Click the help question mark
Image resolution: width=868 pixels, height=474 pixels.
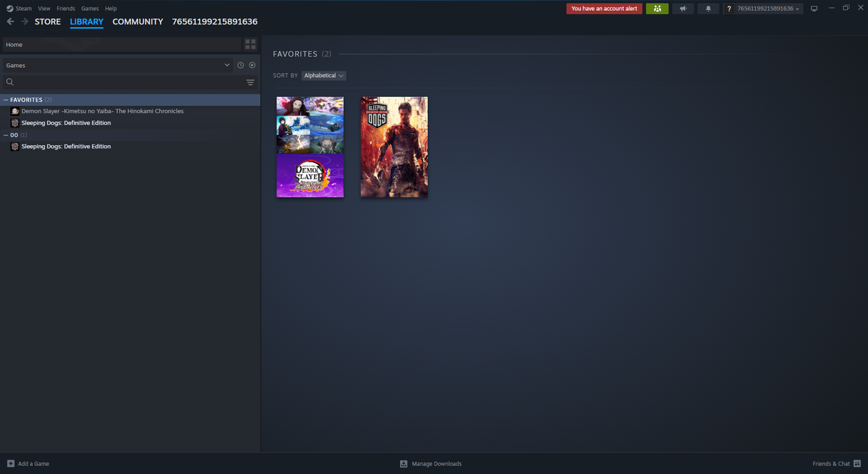[729, 9]
